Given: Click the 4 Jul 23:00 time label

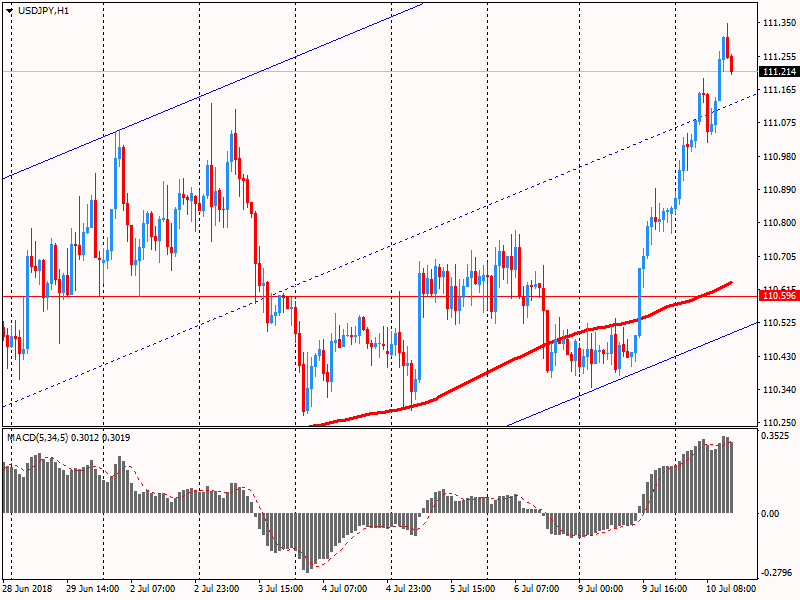Looking at the screenshot, I should point(408,589).
